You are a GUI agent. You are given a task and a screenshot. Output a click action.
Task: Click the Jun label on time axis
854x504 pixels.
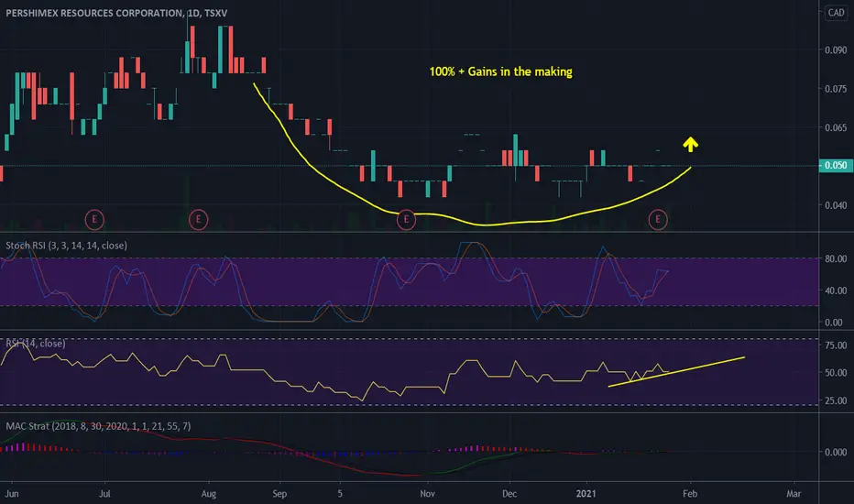pos(11,494)
